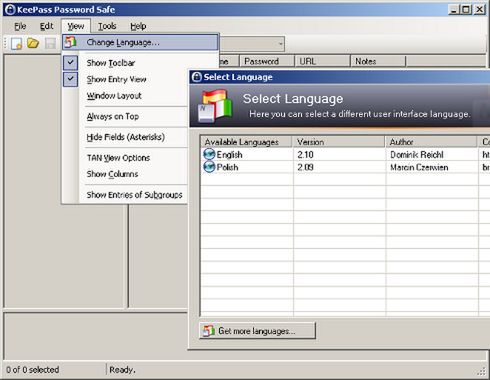Click the flag icon on Get more languages
Image resolution: width=490 pixels, height=380 pixels.
pyautogui.click(x=209, y=331)
